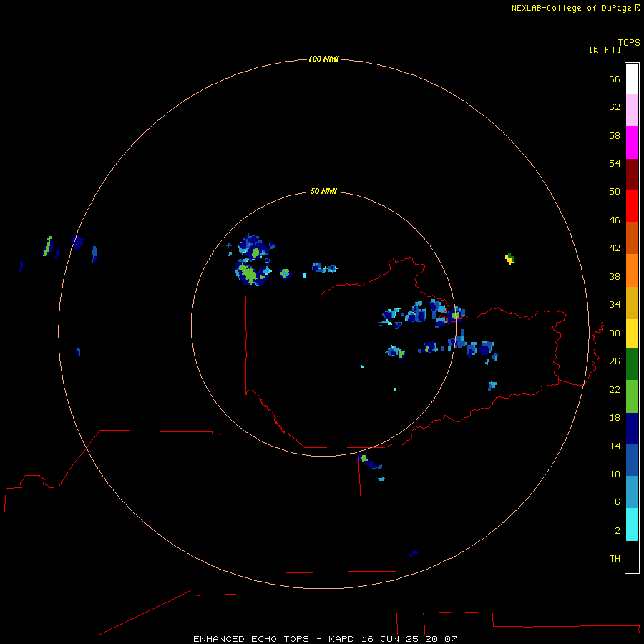Click the orange legend swatch near 38
The image size is (644, 644).
[x=632, y=270]
